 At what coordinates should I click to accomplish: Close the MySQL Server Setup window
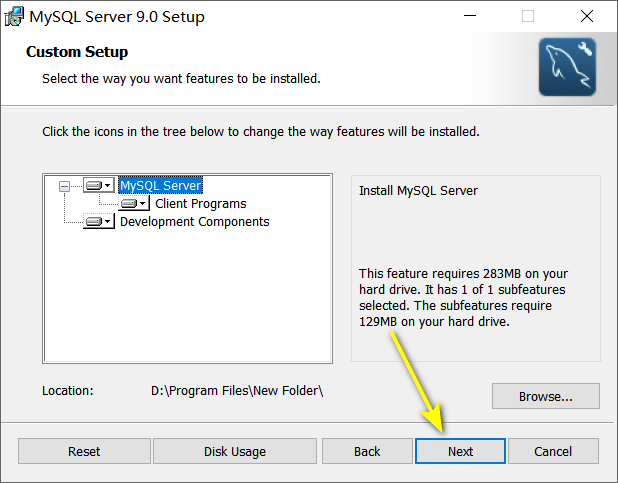click(x=586, y=16)
